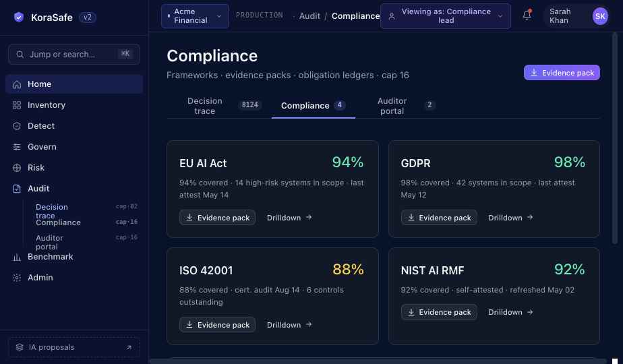Click the Benchmark bar chart icon
623x364 pixels.
click(x=17, y=257)
